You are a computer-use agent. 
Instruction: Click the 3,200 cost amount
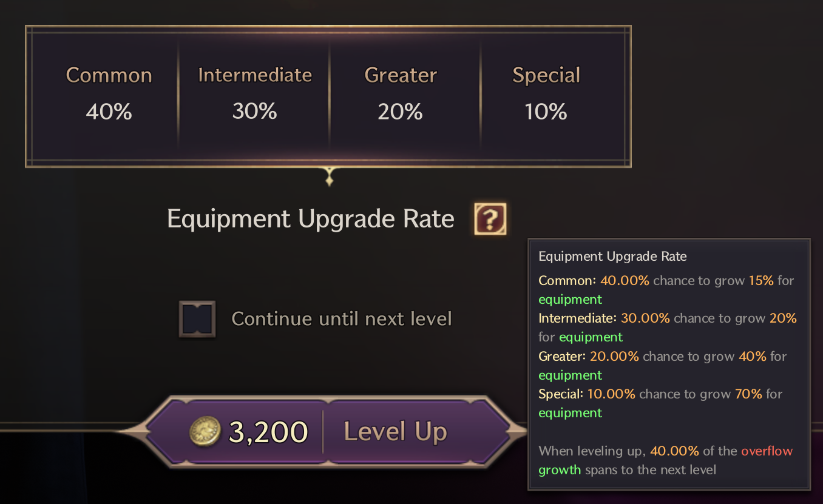click(x=268, y=432)
